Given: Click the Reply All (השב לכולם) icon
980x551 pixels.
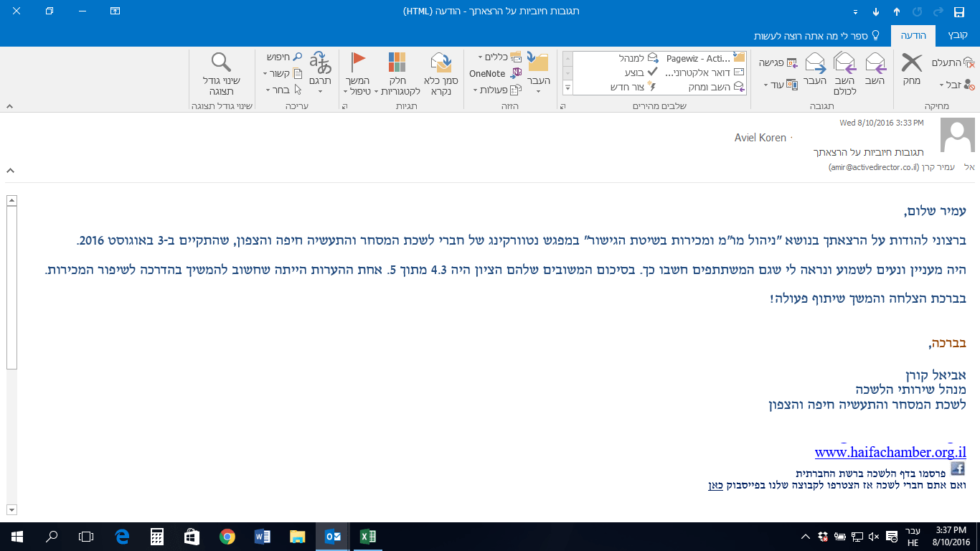Looking at the screenshot, I should click(844, 65).
